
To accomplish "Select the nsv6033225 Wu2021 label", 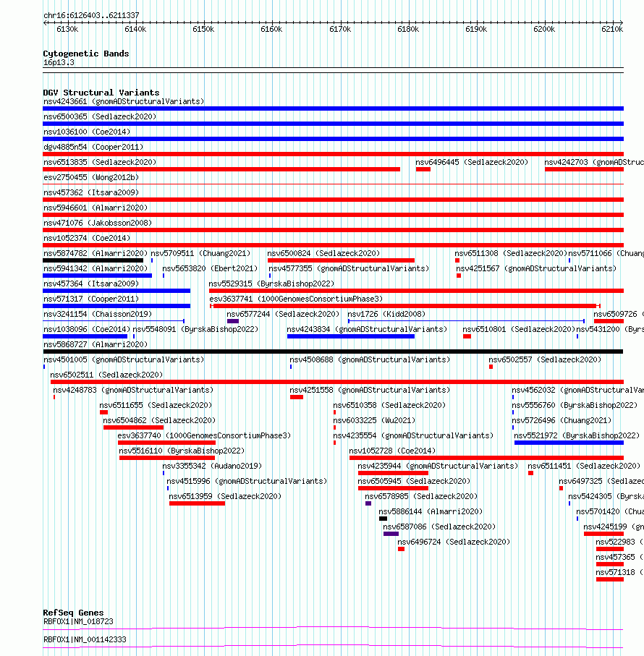I will (x=374, y=420).
